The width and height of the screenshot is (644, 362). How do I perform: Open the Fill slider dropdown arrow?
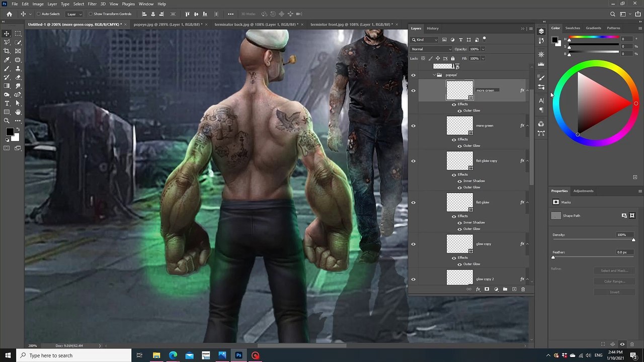pyautogui.click(x=483, y=58)
